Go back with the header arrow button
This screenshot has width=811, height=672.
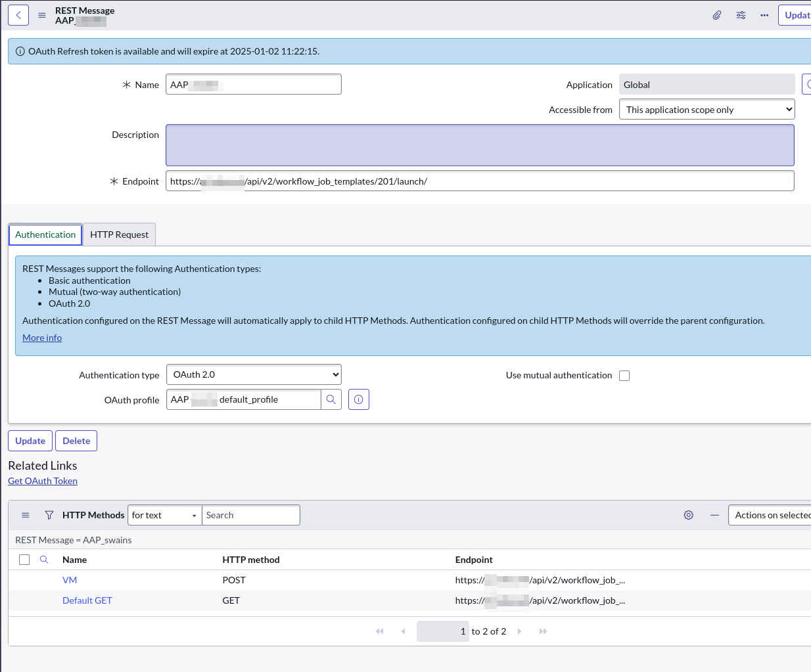[18, 15]
